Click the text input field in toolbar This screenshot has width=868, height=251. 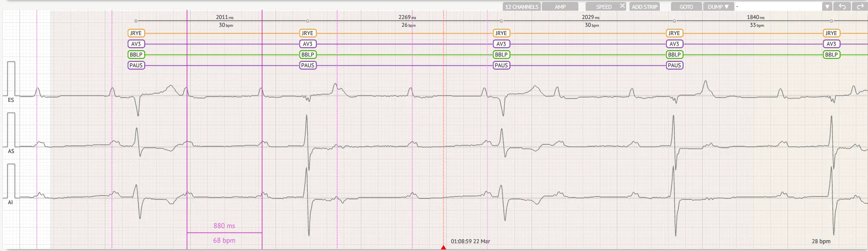click(778, 6)
